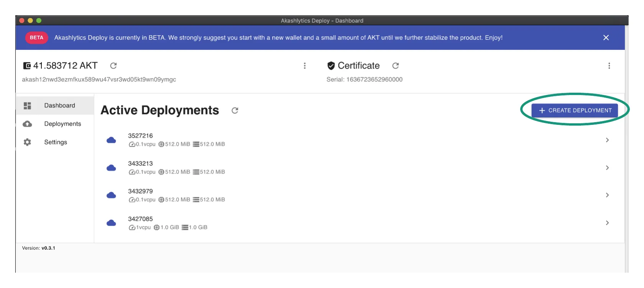Open Settings in sidebar

56,142
